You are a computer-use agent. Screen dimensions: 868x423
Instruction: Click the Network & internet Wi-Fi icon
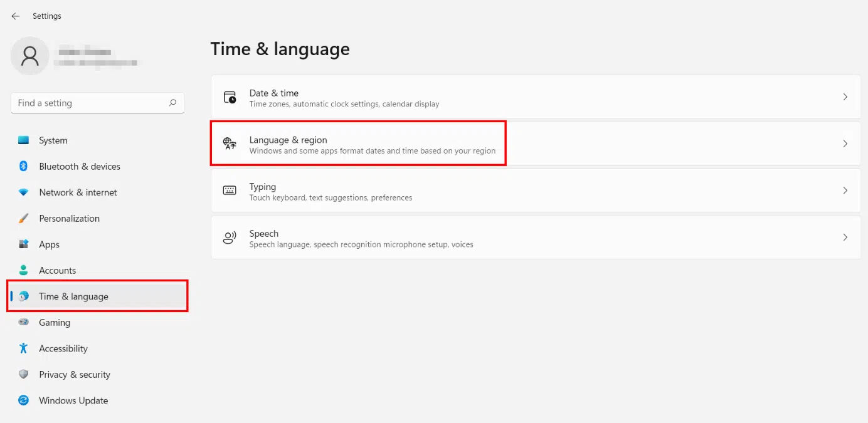[x=24, y=192]
